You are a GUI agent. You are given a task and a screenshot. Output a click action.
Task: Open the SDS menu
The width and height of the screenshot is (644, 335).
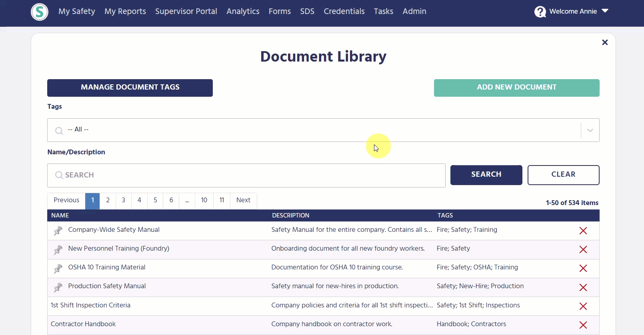click(x=307, y=11)
